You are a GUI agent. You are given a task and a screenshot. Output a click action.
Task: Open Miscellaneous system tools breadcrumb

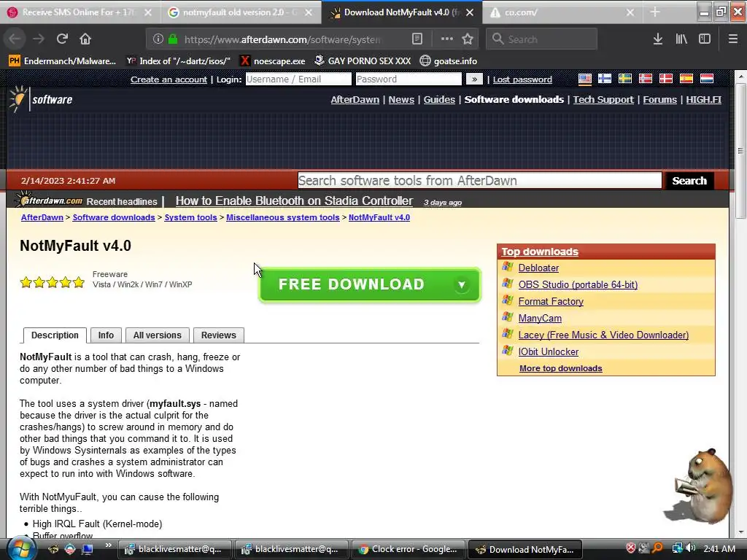click(x=282, y=217)
